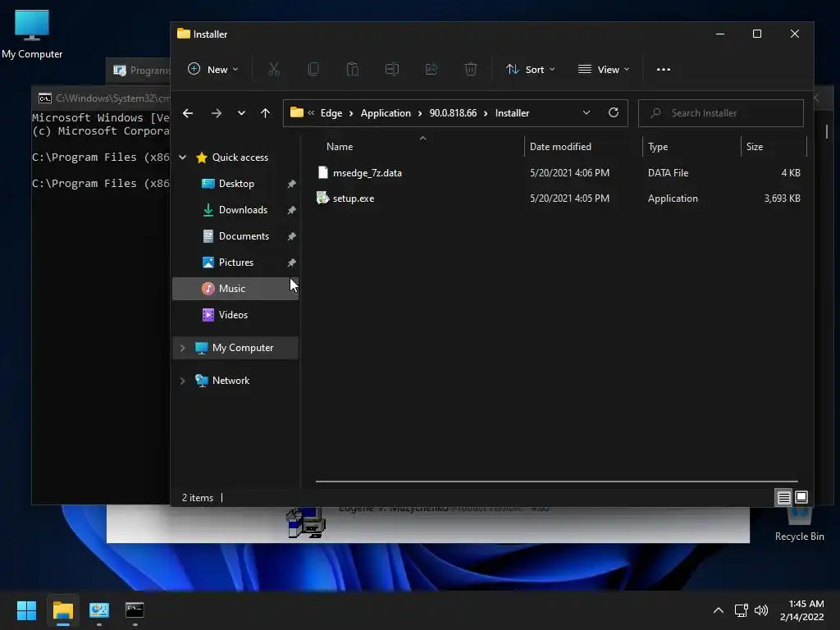840x630 pixels.
Task: Click the Share icon in toolbar
Action: [x=431, y=69]
